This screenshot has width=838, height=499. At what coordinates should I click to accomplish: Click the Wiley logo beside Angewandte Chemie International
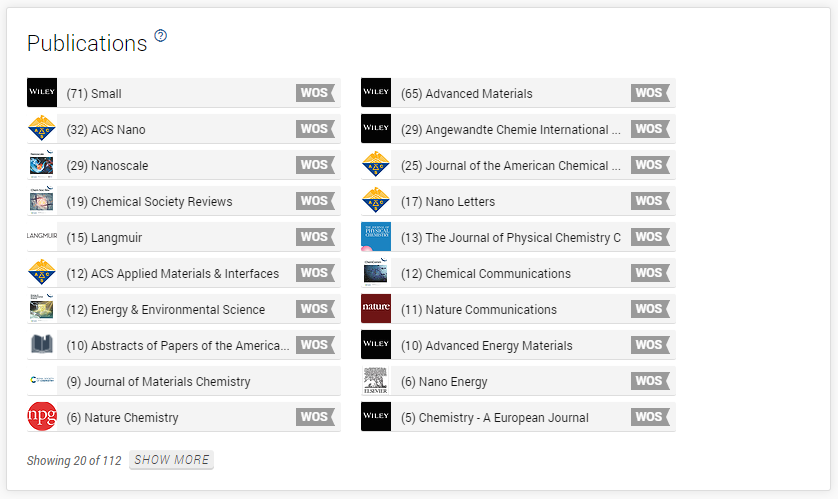[376, 128]
